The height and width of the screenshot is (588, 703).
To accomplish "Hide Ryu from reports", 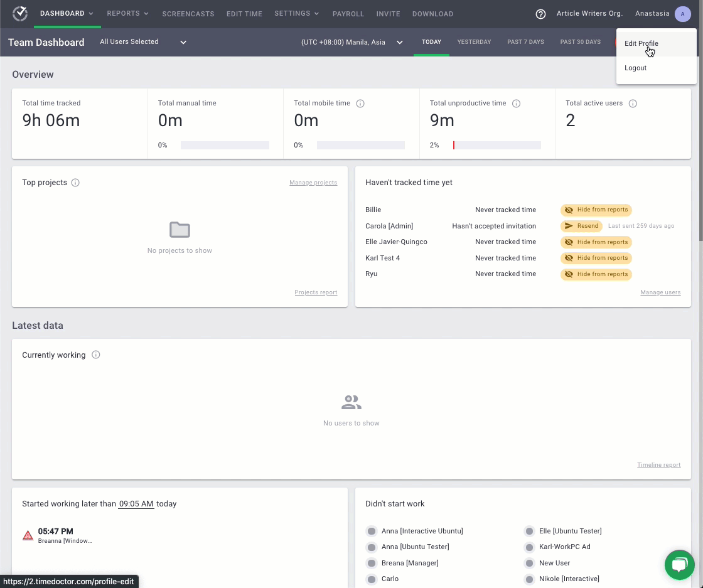I will (x=596, y=274).
